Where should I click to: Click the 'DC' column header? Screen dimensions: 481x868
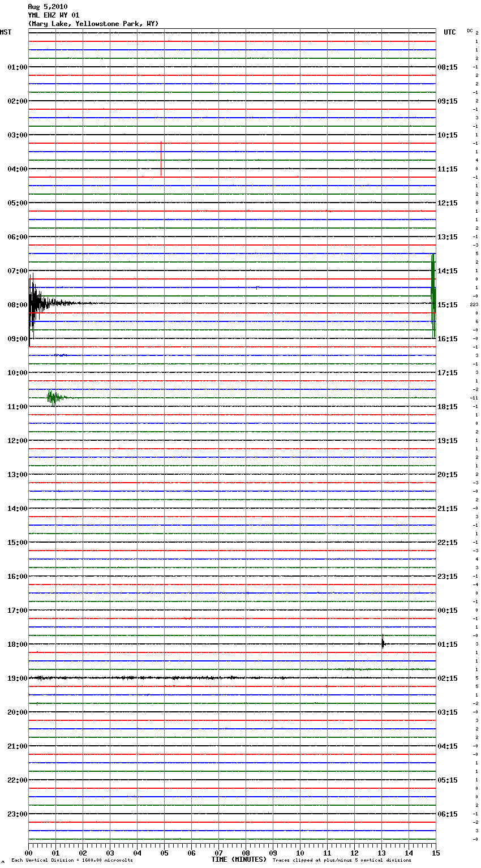tap(470, 31)
